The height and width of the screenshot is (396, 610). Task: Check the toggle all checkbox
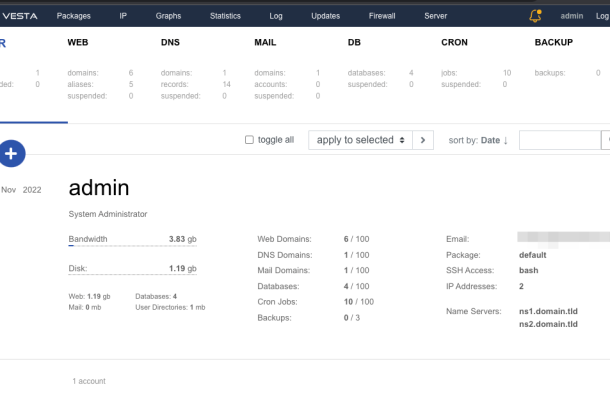(249, 140)
